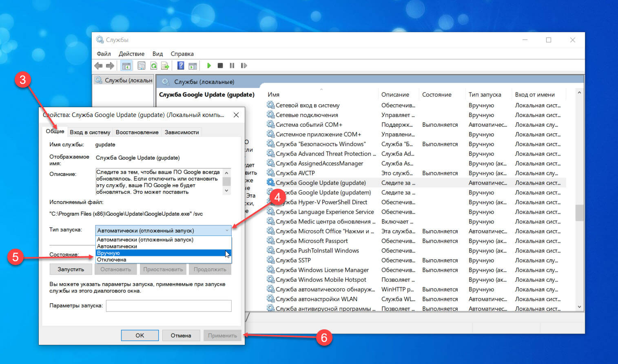Toggle the action pane toolbar icon
Screen dimensions: 618x364
[x=193, y=66]
